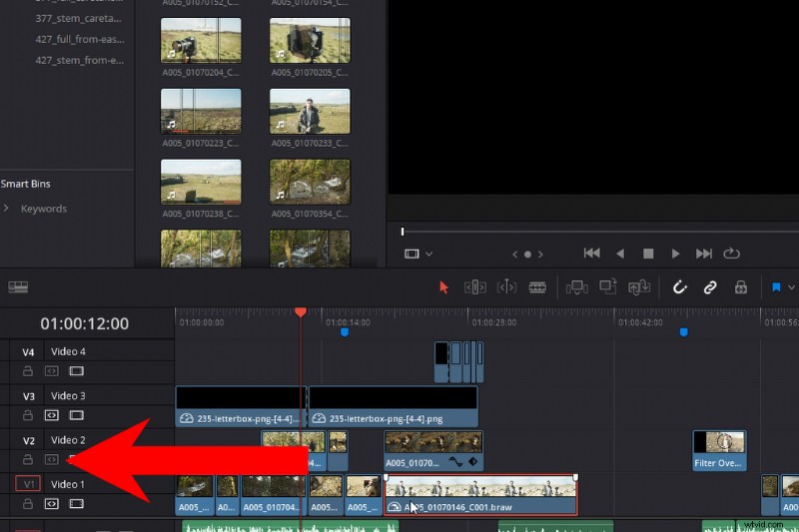Viewport: 799px width, 532px height.
Task: Jump to last frame button
Action: tap(704, 254)
